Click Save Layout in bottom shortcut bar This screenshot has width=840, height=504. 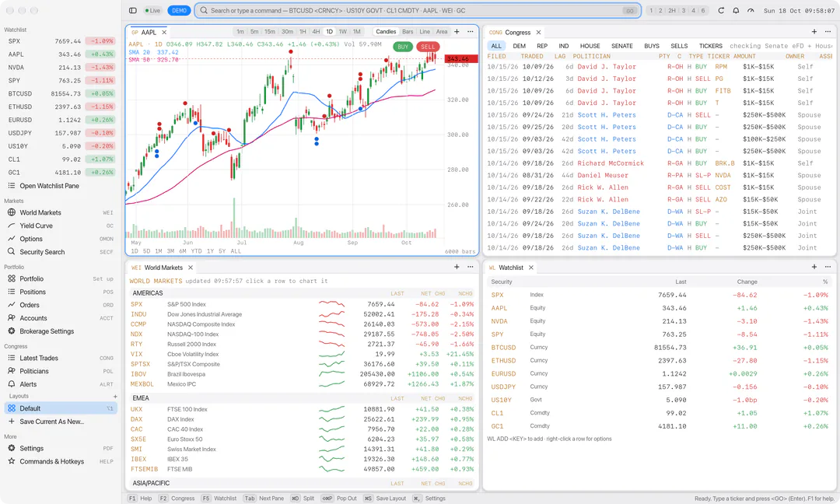[385, 498]
